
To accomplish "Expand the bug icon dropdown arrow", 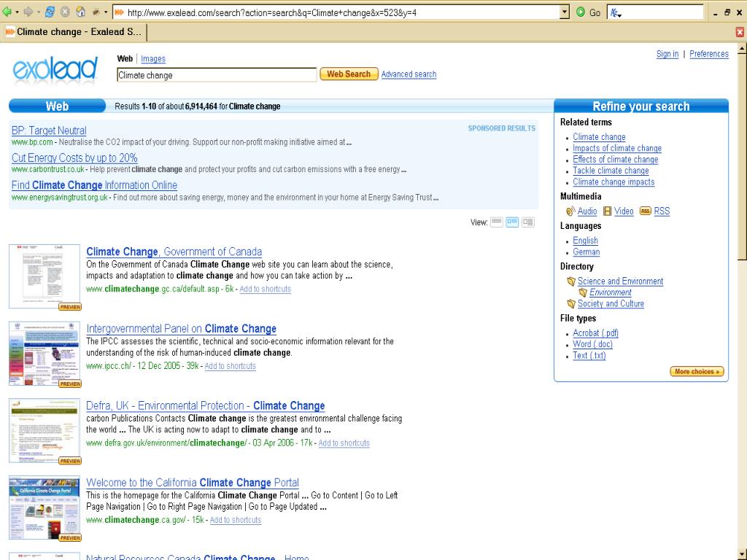I will coord(106,12).
